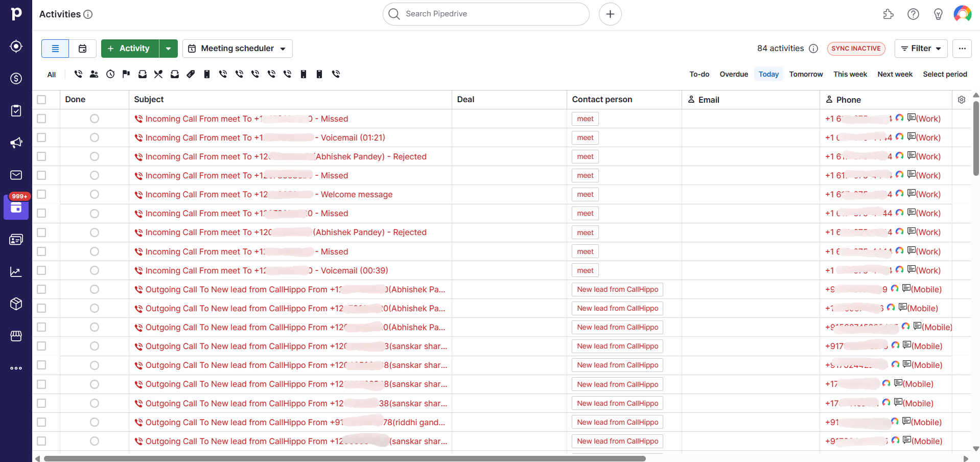This screenshot has height=462, width=980.
Task: Show info tooltip next to the Activities title
Action: click(88, 14)
